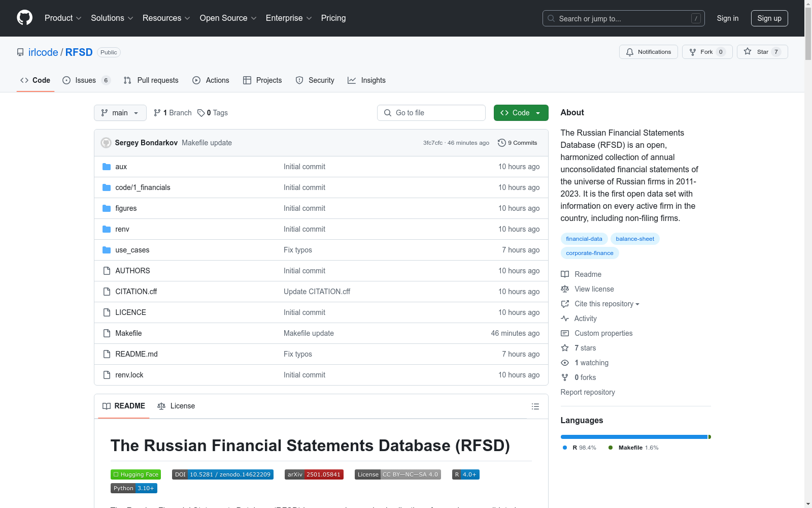Viewport: 812px width, 508px height.
Task: Click Report repository link
Action: point(588,392)
